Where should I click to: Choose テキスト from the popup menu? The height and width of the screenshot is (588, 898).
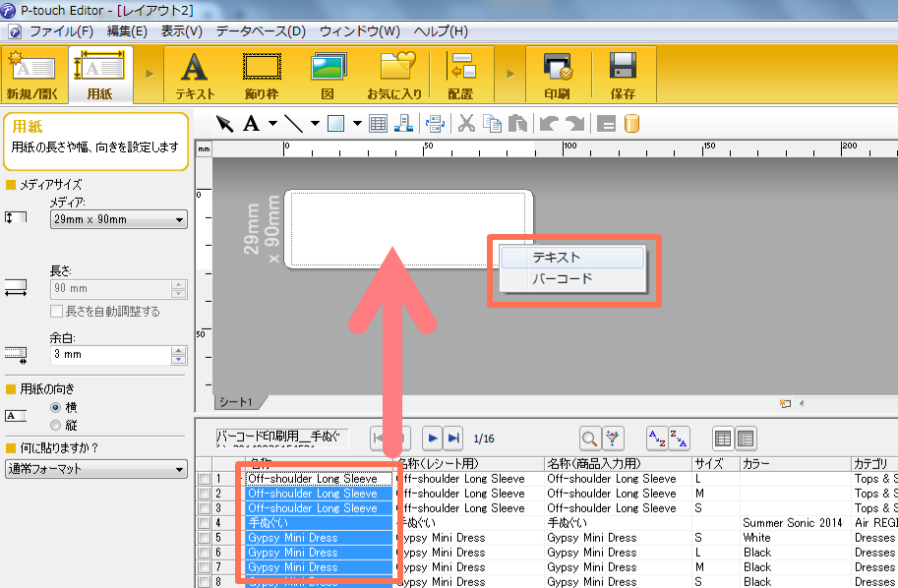point(572,258)
